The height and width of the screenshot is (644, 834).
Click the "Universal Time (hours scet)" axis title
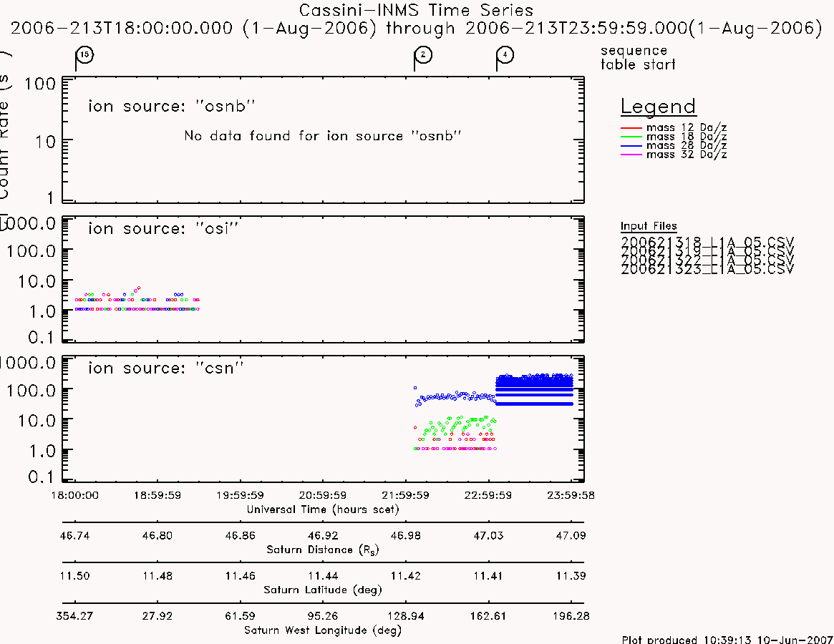click(x=323, y=509)
